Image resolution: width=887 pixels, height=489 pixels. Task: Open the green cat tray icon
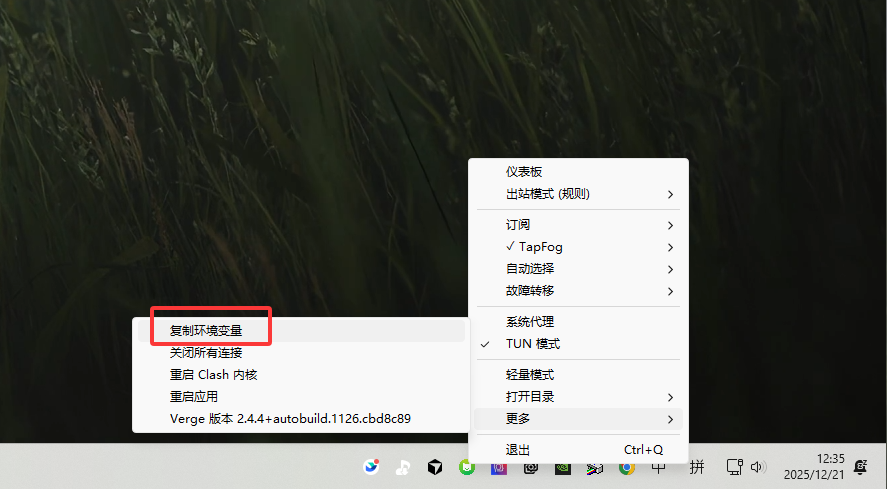467,467
